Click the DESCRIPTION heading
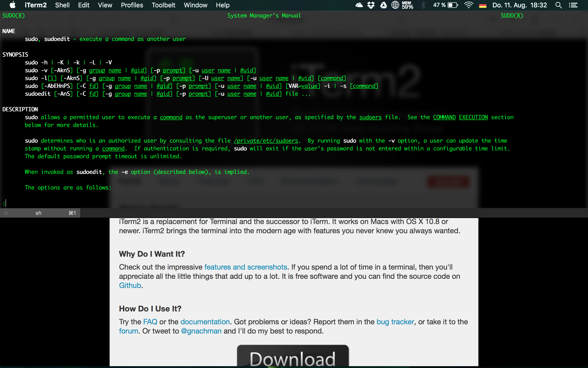Image resolution: width=588 pixels, height=368 pixels. pyautogui.click(x=20, y=109)
